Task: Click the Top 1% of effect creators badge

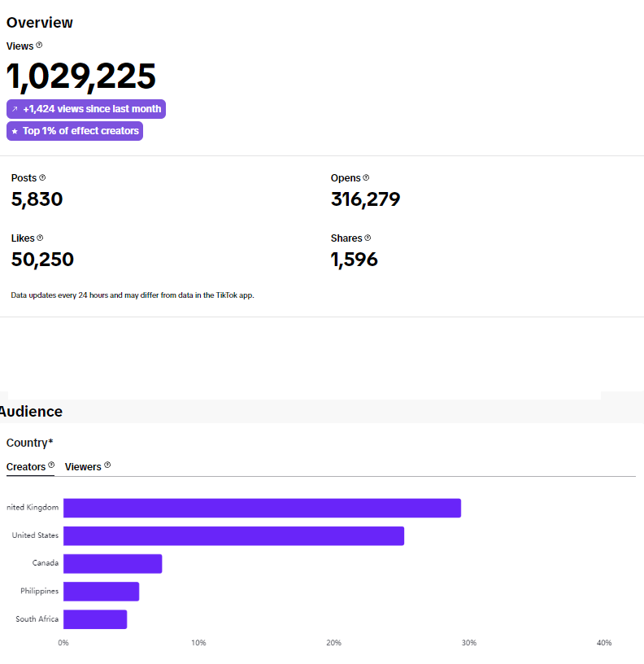Action: (75, 131)
